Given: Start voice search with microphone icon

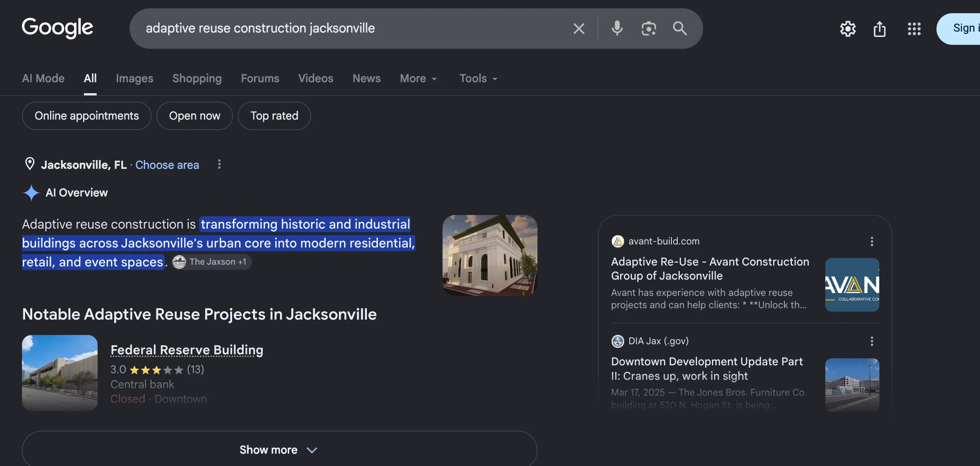Looking at the screenshot, I should [617, 29].
